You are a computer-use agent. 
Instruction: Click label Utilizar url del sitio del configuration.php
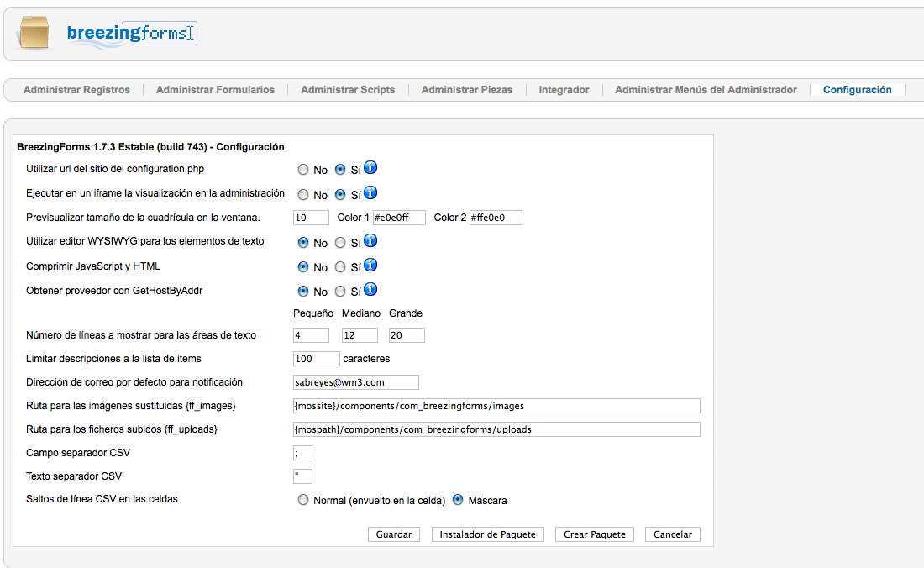pyautogui.click(x=115, y=169)
